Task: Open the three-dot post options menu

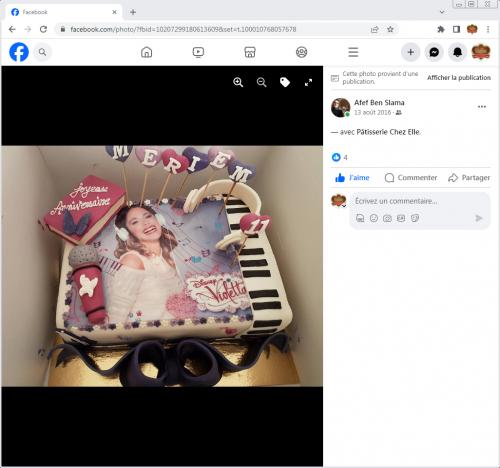Action: (x=482, y=107)
